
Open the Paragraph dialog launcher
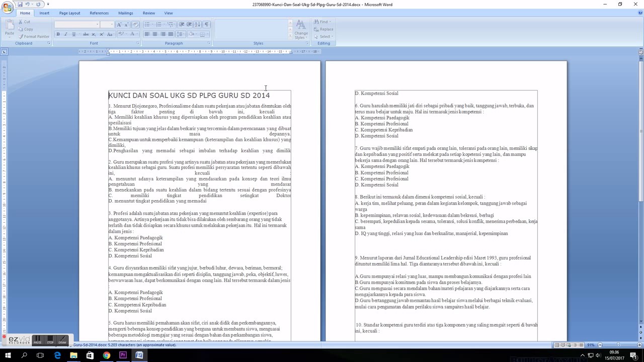208,43
